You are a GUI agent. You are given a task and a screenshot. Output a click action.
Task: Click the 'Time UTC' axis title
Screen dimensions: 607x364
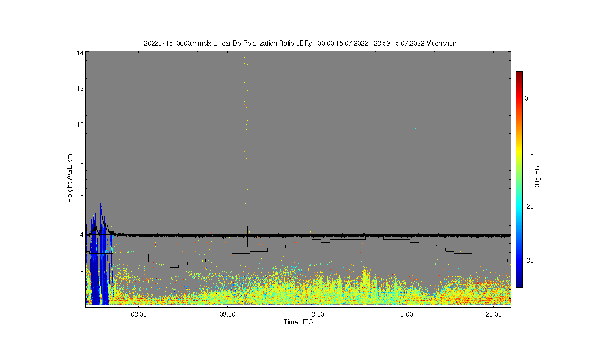[x=298, y=322]
